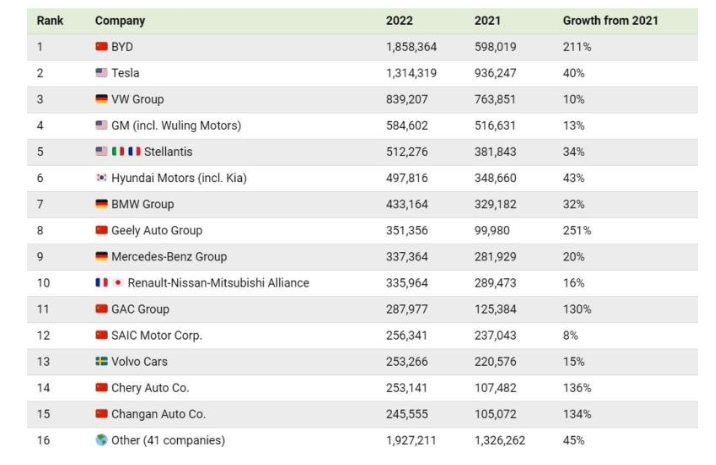The width and height of the screenshot is (716, 465).
Task: Click the China flag beside Geely Auto Group
Action: 101,230
